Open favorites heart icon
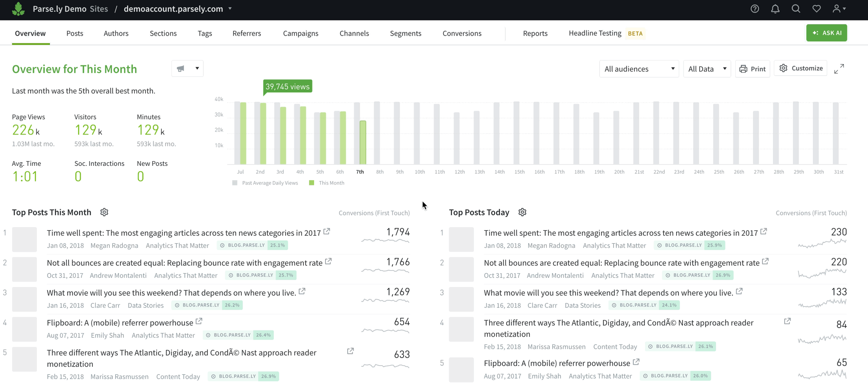 (x=816, y=9)
